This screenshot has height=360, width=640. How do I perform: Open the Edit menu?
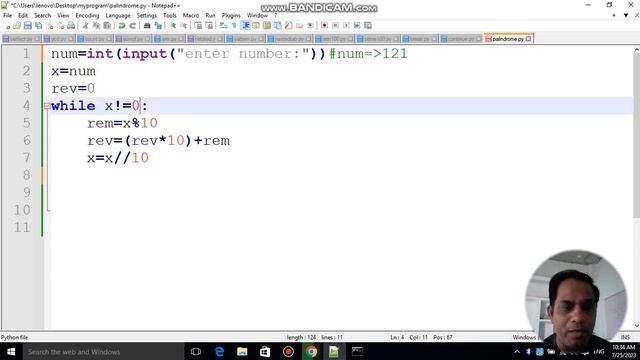coord(23,16)
